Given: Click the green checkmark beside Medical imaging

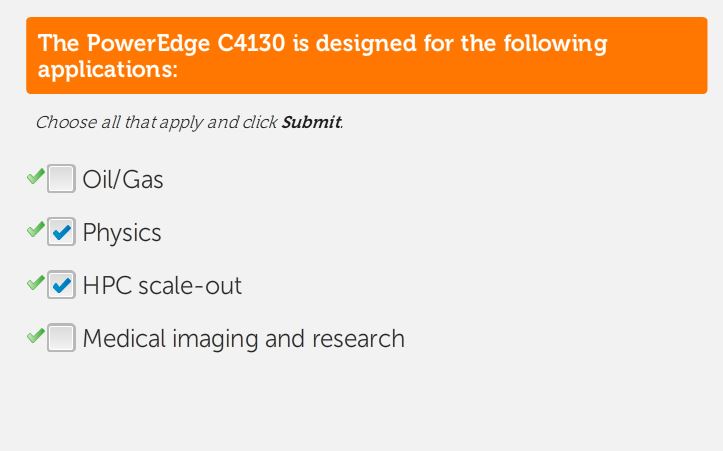Looking at the screenshot, I should point(35,336).
